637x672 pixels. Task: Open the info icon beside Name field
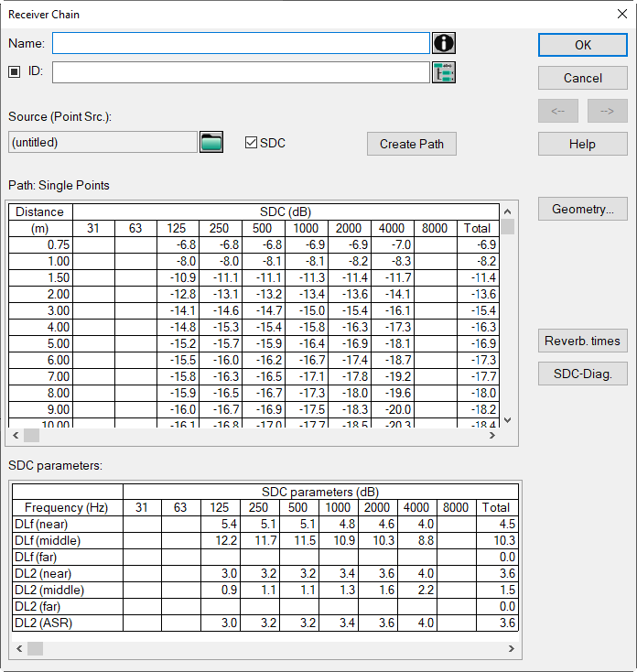[443, 43]
